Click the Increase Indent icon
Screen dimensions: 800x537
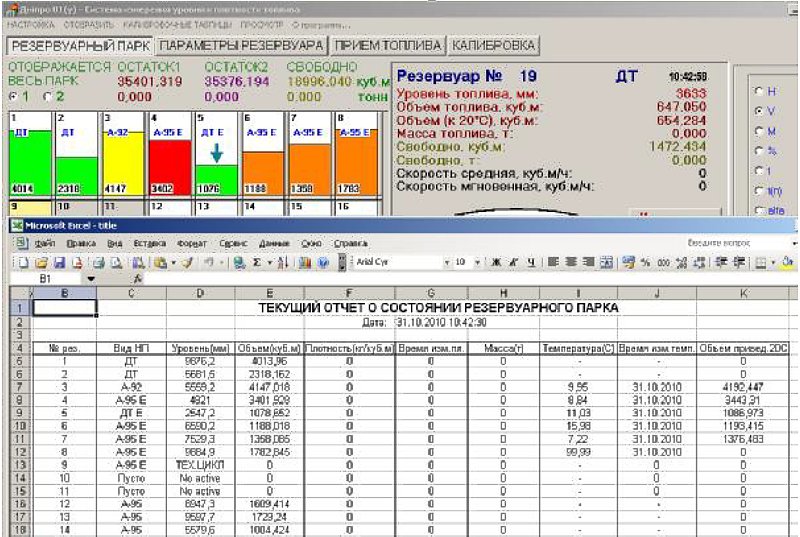(739, 262)
